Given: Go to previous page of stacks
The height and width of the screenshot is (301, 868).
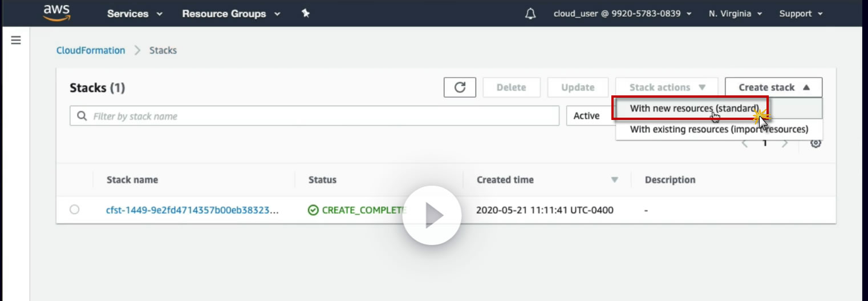Looking at the screenshot, I should coord(745,144).
